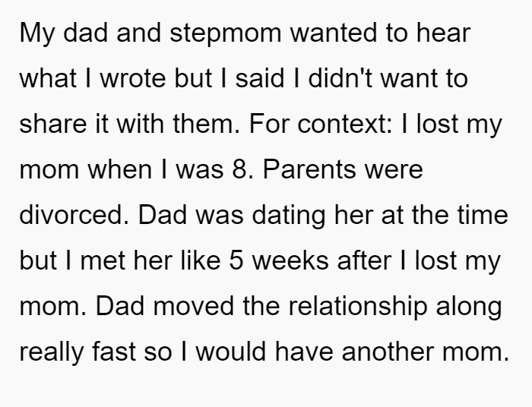The image size is (532, 407).
Task: Click the number "5" before "weeks"
Action: point(236,260)
